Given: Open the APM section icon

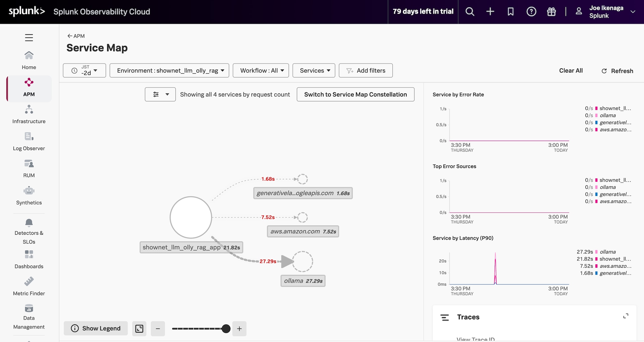Looking at the screenshot, I should [x=29, y=82].
